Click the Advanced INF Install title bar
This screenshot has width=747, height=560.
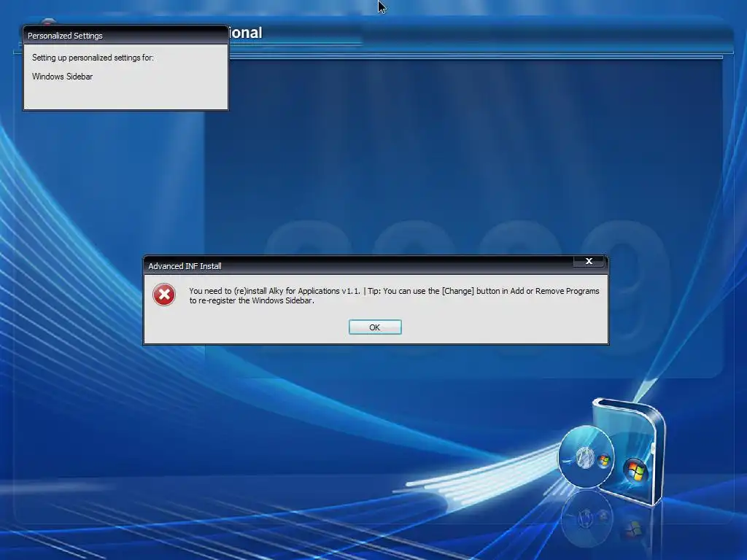click(376, 265)
